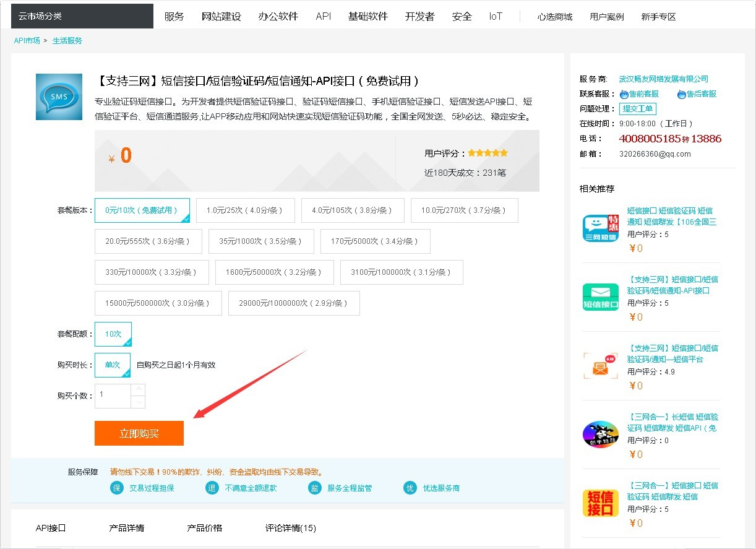Click phone number 4008005185

(x=650, y=139)
